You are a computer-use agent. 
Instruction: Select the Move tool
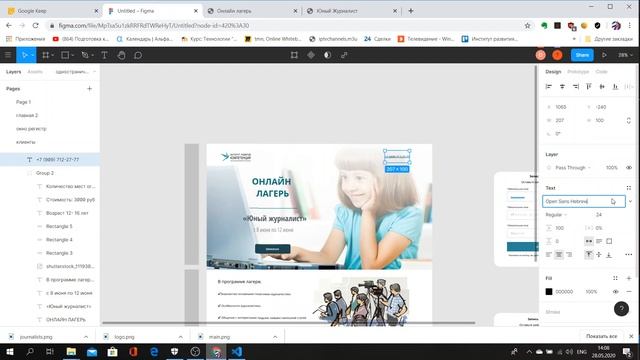point(24,55)
